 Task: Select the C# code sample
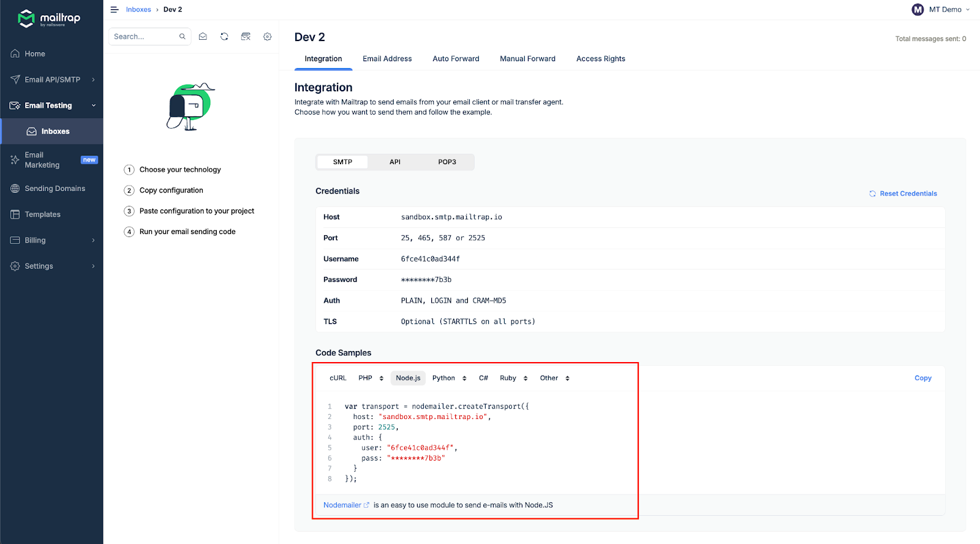point(483,378)
